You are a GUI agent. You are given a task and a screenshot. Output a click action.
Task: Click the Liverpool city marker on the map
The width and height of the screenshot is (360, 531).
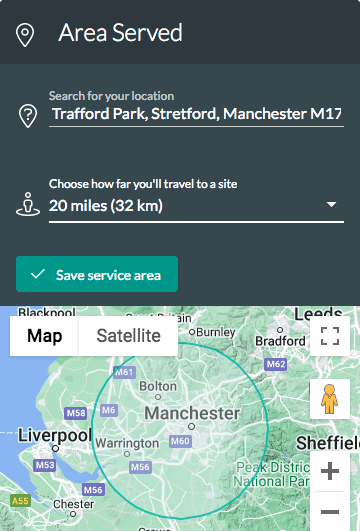coord(55,448)
